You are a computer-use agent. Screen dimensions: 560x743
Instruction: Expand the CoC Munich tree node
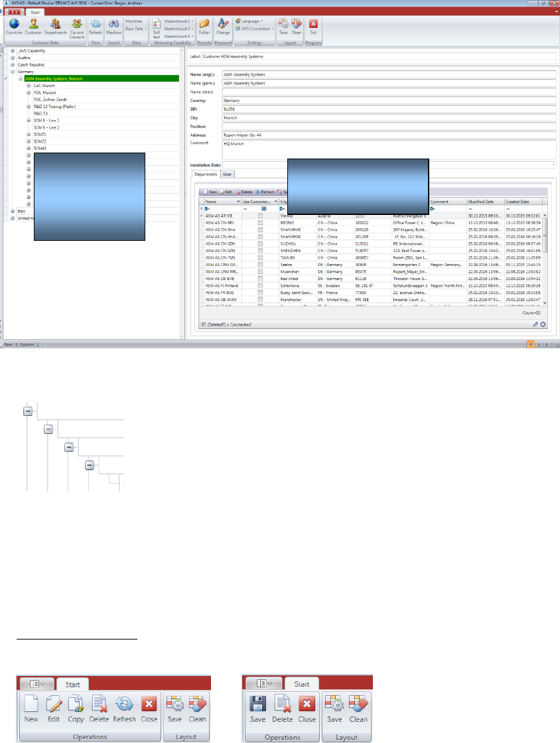click(29, 86)
